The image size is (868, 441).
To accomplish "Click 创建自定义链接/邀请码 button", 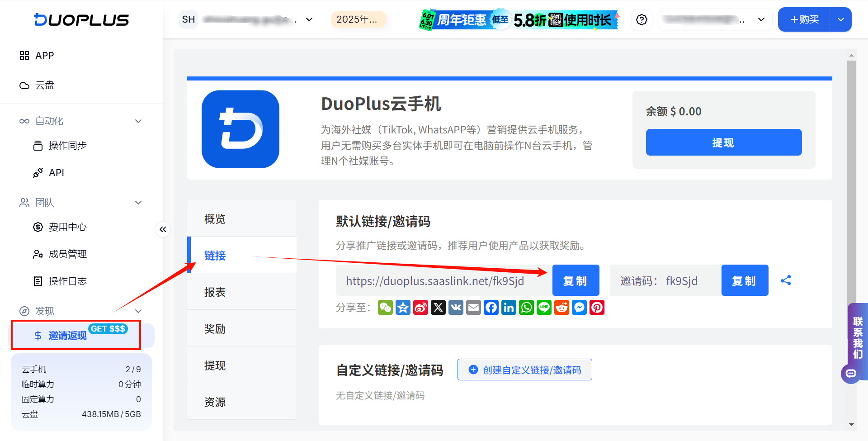I will [x=524, y=370].
